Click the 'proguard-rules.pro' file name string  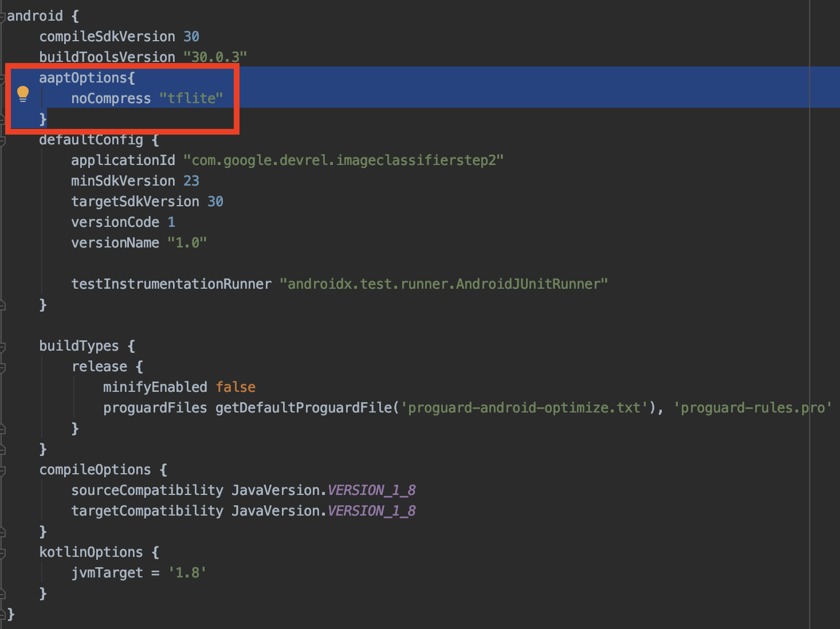752,408
